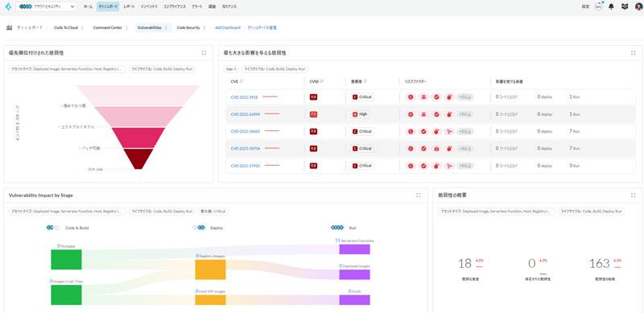
Task: Click the lightest pink top funnel segment
Action: tap(138, 96)
